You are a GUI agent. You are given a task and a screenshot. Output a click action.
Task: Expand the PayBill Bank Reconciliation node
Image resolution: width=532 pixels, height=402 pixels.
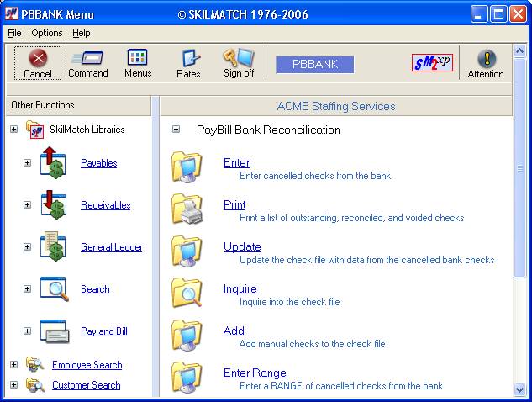pyautogui.click(x=176, y=130)
